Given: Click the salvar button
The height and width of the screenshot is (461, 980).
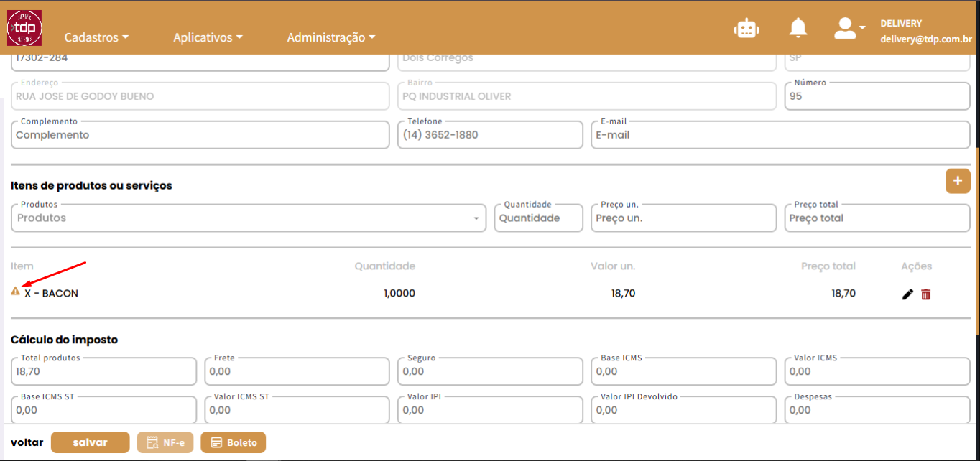Looking at the screenshot, I should [x=90, y=442].
